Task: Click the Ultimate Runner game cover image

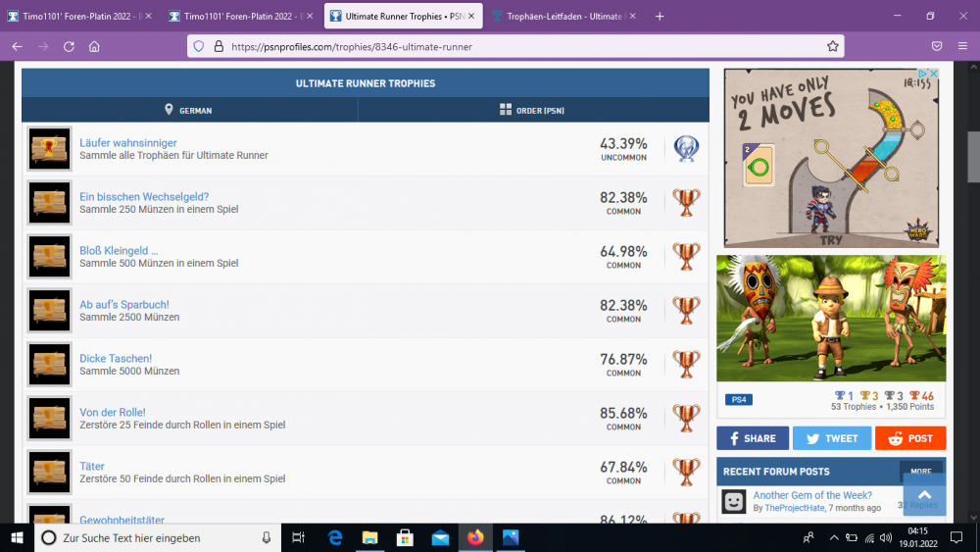Action: point(831,319)
